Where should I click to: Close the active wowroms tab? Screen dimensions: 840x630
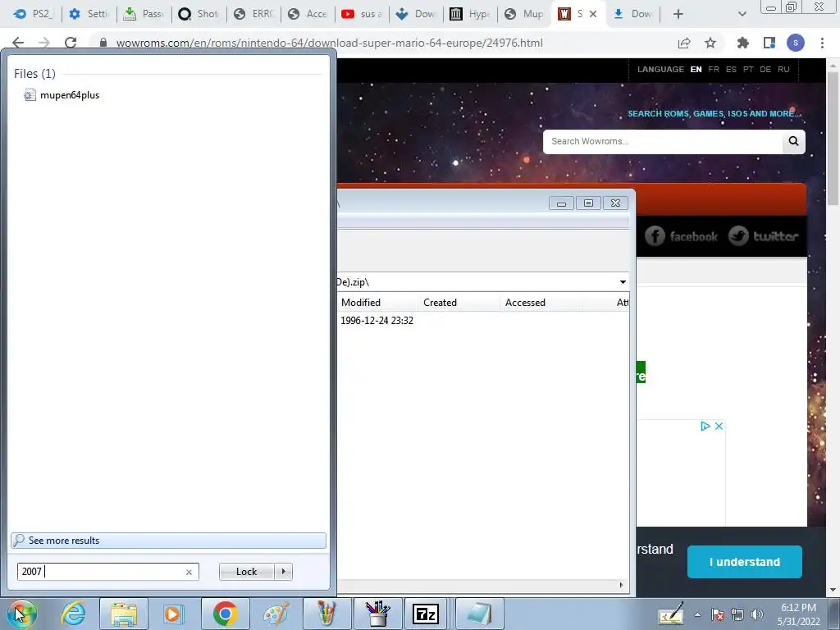click(x=593, y=14)
